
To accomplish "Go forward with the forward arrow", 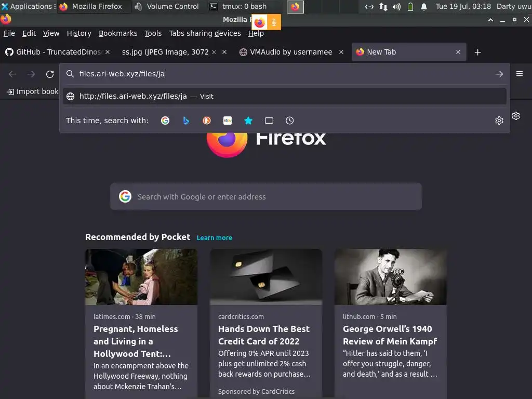I will click(31, 74).
